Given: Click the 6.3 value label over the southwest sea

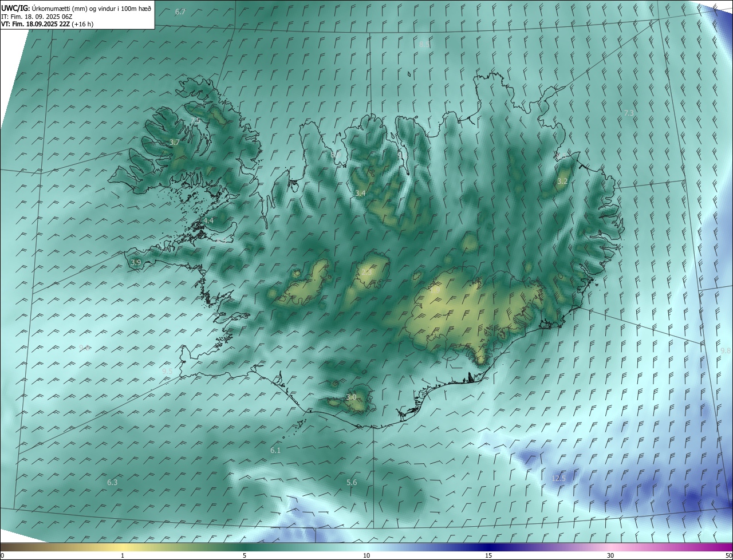Looking at the screenshot, I should pyautogui.click(x=112, y=483).
